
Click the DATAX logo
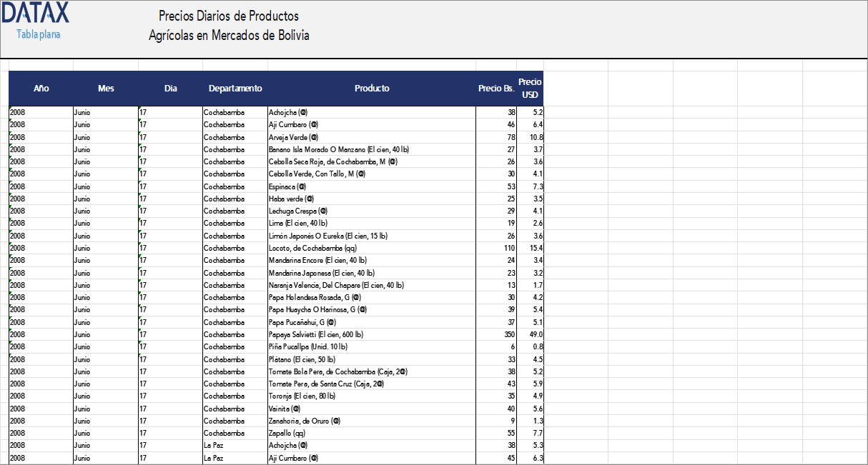(x=34, y=13)
